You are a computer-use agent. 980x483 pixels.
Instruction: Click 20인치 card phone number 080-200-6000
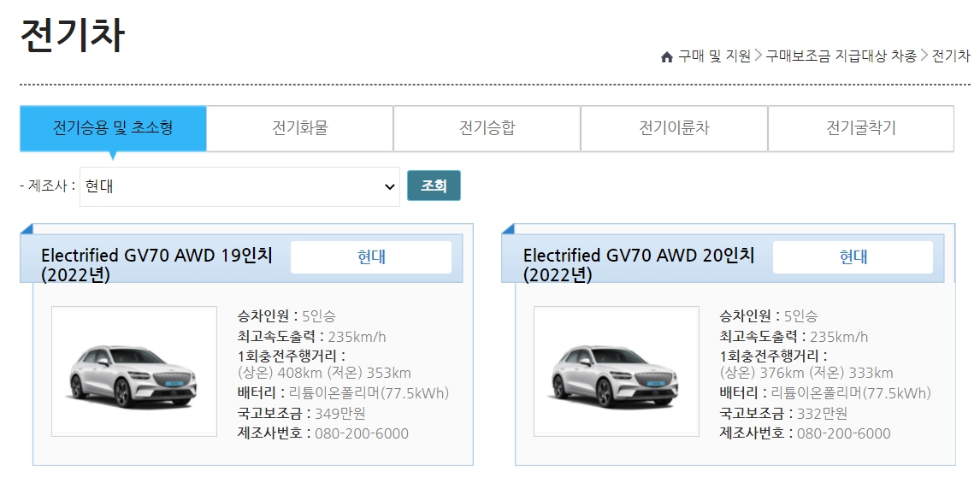(x=844, y=433)
